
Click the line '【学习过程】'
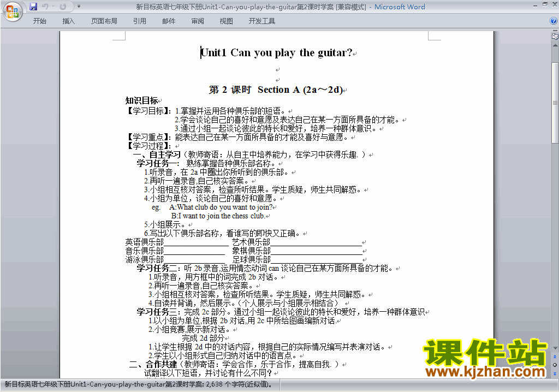click(x=148, y=146)
